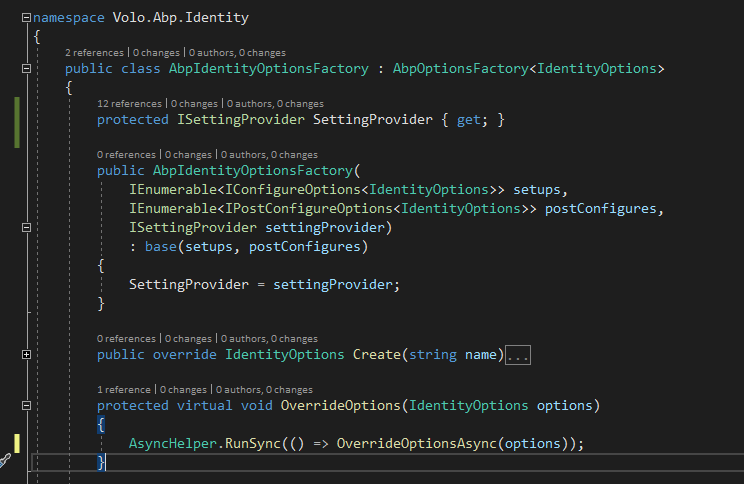Collapse the AbpIdentityOptionsFactory constructor body
744x484 pixels.
(27, 228)
